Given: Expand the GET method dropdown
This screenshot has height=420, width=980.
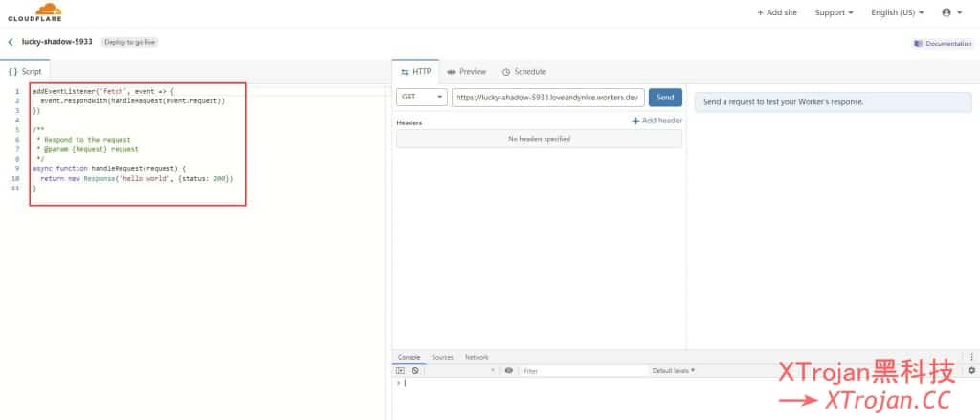Looking at the screenshot, I should [421, 97].
